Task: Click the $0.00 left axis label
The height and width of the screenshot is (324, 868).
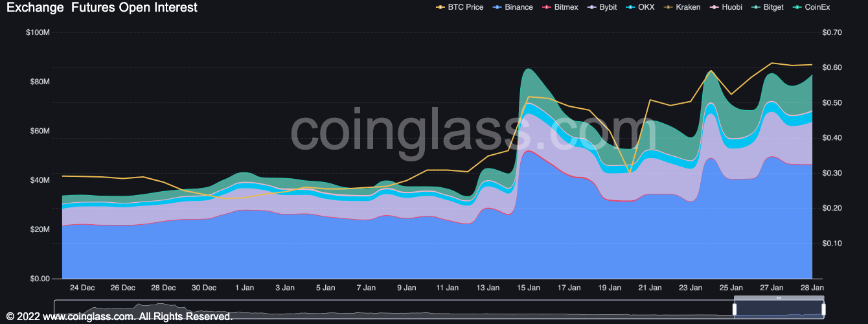Action: click(39, 279)
